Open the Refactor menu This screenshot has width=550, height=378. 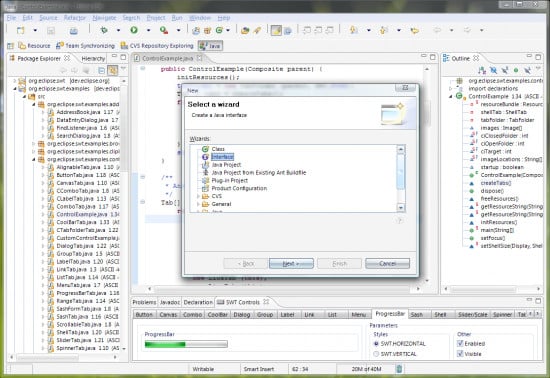pyautogui.click(x=74, y=18)
